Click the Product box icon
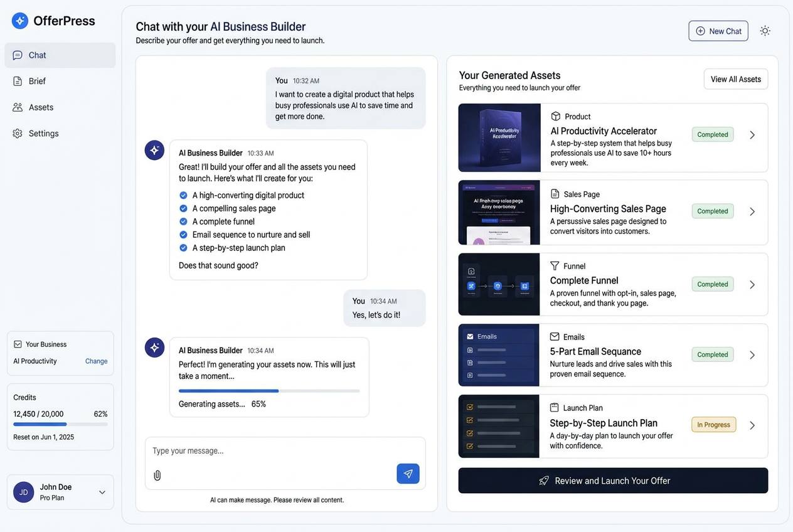This screenshot has height=532, width=793. coord(555,116)
